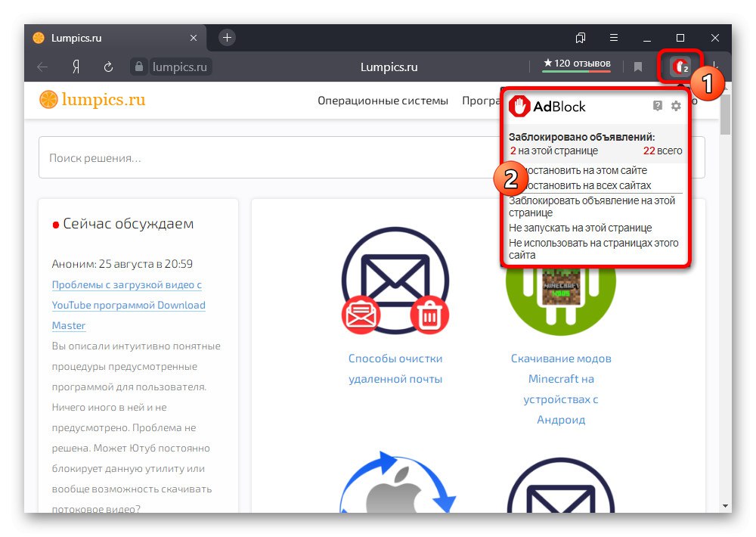756x537 pixels.
Task: Open AdBlock help icon
Action: (x=658, y=106)
